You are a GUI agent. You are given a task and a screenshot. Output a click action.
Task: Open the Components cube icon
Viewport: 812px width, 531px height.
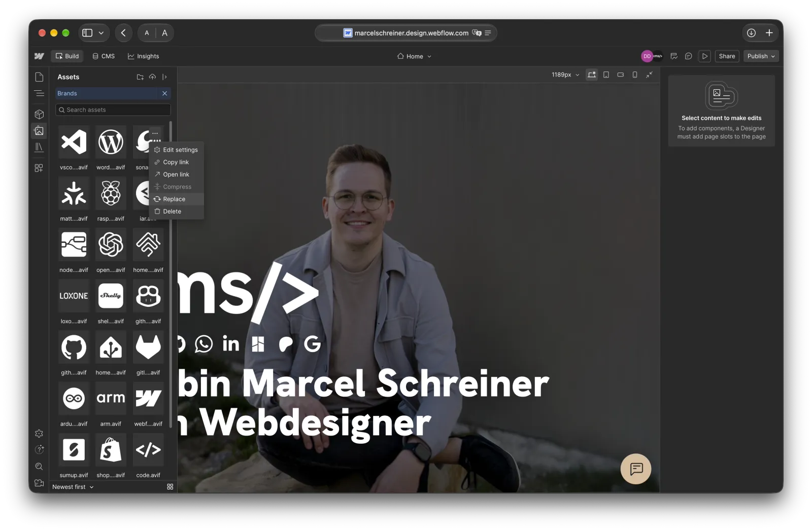coord(39,115)
